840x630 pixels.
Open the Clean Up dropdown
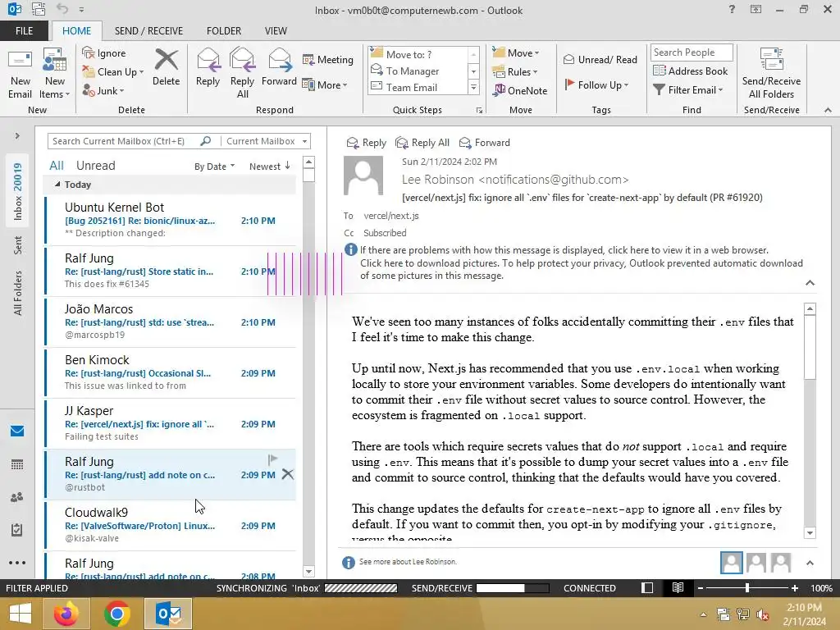tap(113, 72)
